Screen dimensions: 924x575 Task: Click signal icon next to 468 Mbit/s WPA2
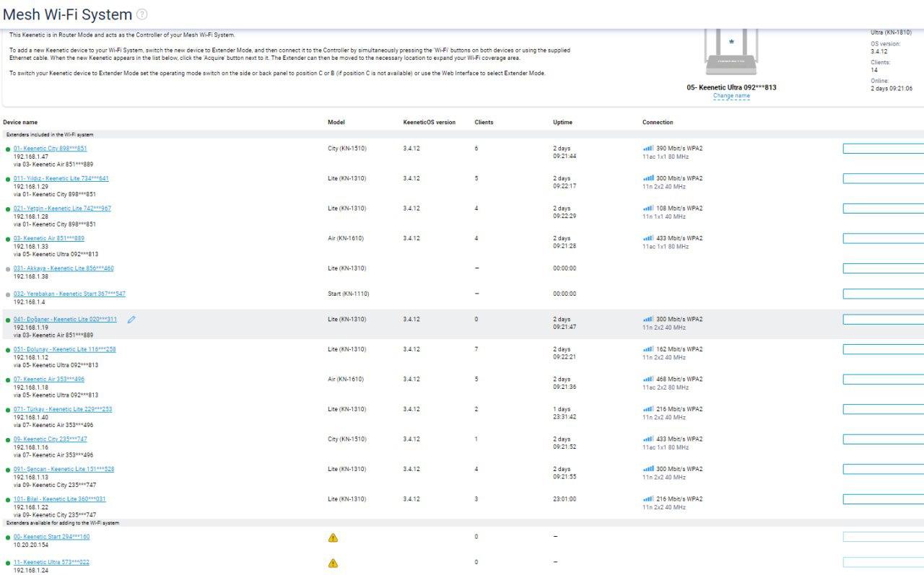(x=648, y=379)
